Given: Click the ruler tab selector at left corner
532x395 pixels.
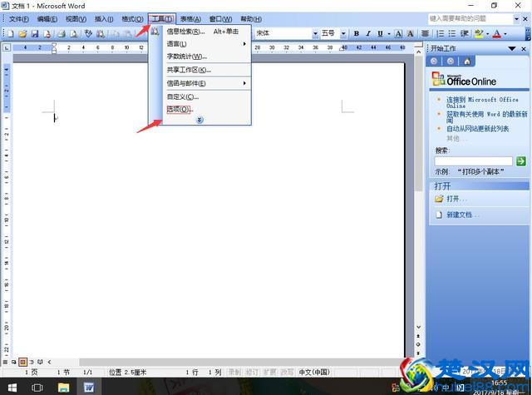Looking at the screenshot, I should click(7, 47).
